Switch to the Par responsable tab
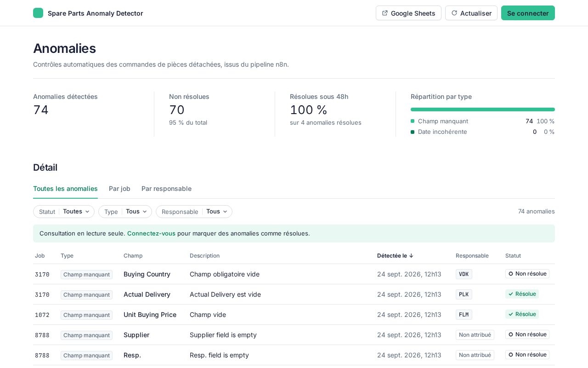 click(166, 189)
